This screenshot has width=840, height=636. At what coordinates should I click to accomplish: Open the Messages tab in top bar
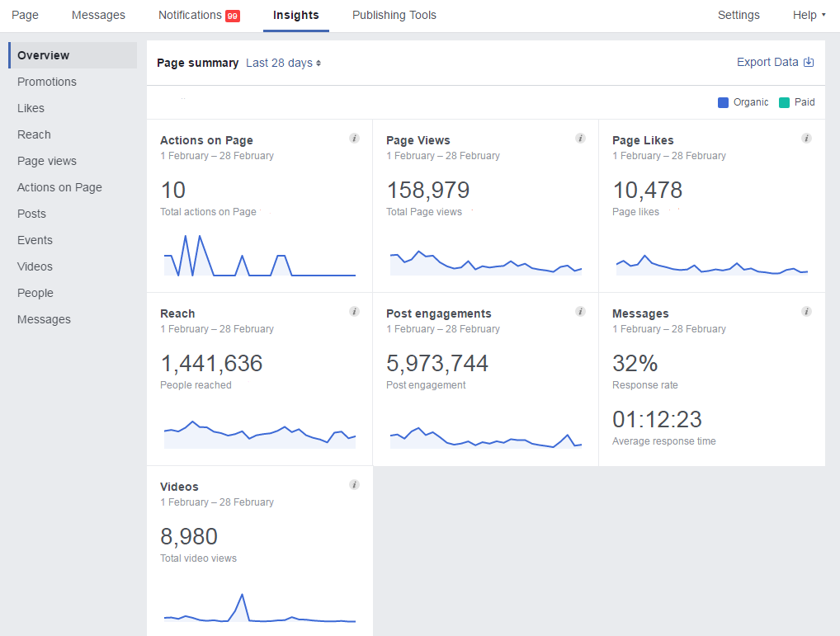[x=98, y=15]
